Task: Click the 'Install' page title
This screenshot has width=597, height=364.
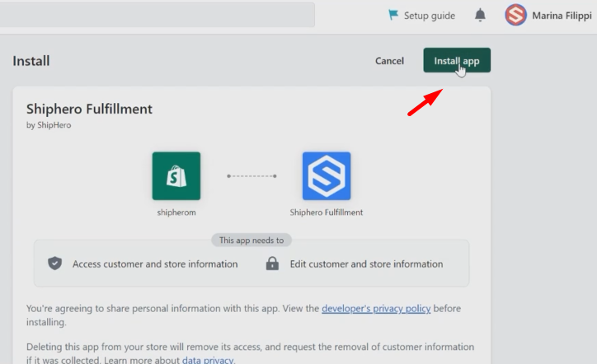Action: coord(31,61)
